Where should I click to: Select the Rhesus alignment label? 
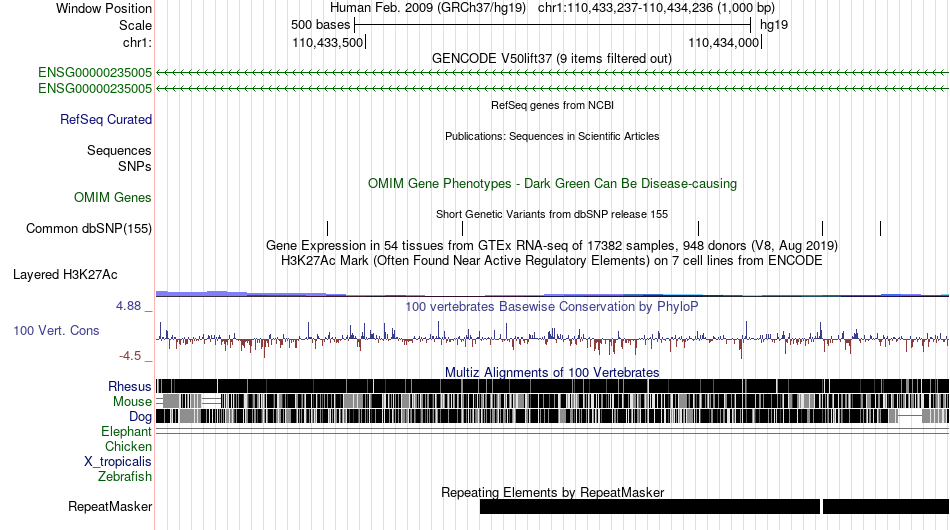coord(130,386)
